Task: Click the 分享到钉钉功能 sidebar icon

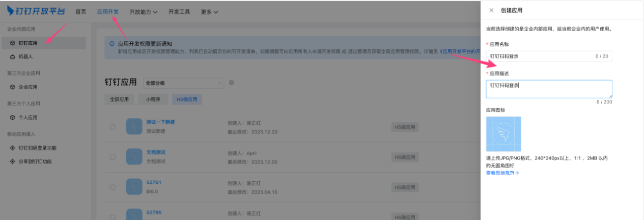Action: coord(13,162)
